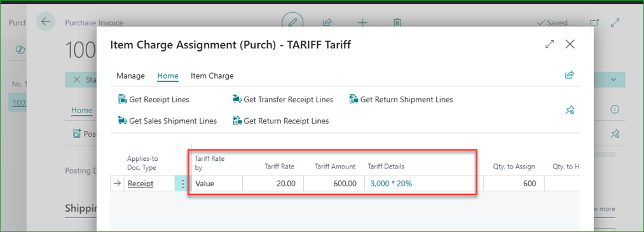The width and height of the screenshot is (644, 232).
Task: Click Get Receipt Lines action
Action: click(154, 99)
